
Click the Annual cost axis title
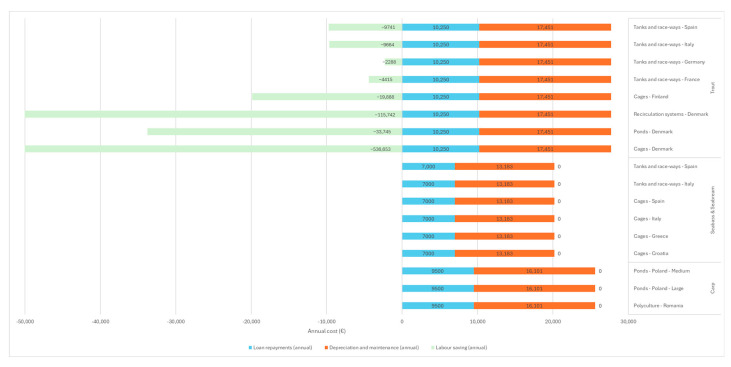(x=327, y=331)
